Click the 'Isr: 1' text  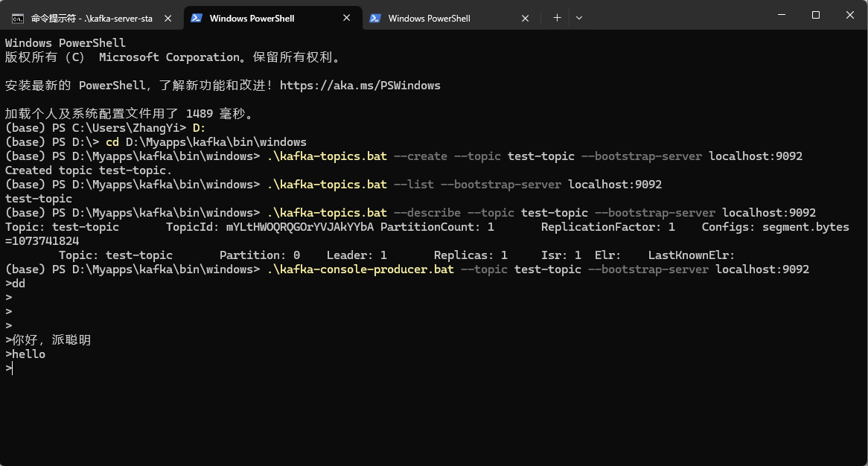point(561,255)
